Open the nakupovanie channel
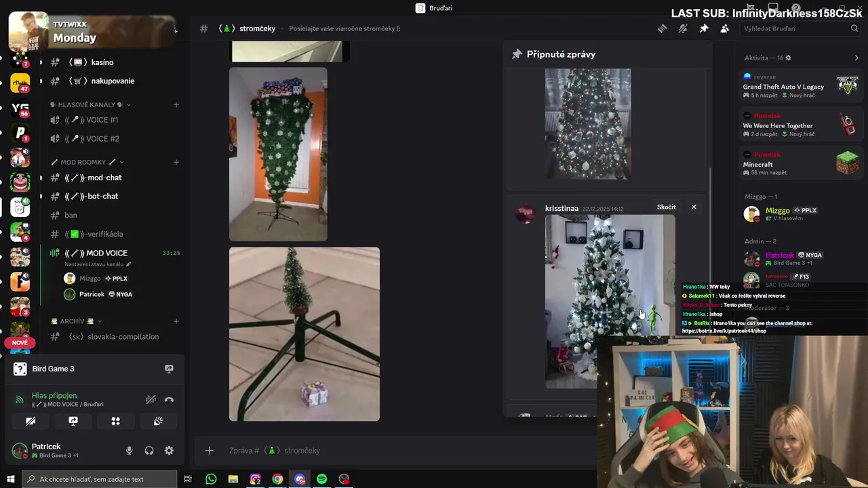 click(x=112, y=81)
